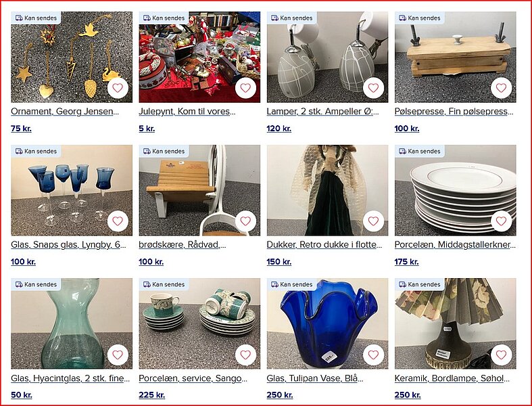
Task: View the blue snaps glasses photo
Action: pos(72,190)
